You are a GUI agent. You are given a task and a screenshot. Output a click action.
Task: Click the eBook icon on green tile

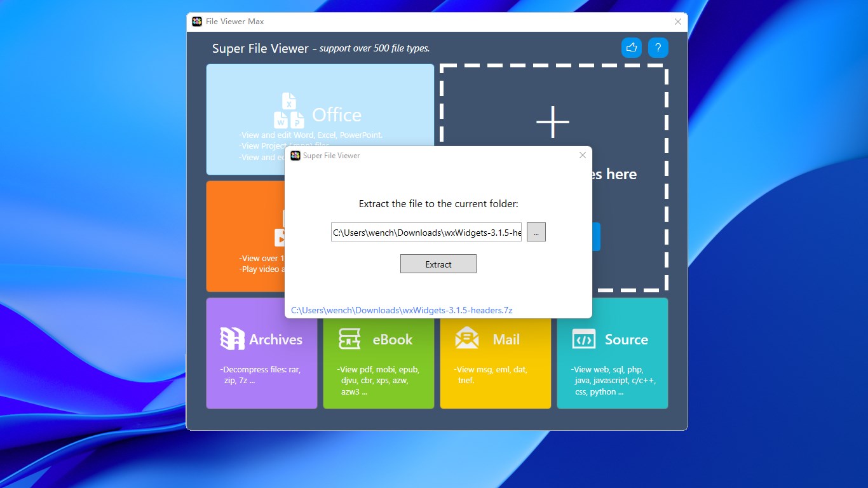(349, 339)
